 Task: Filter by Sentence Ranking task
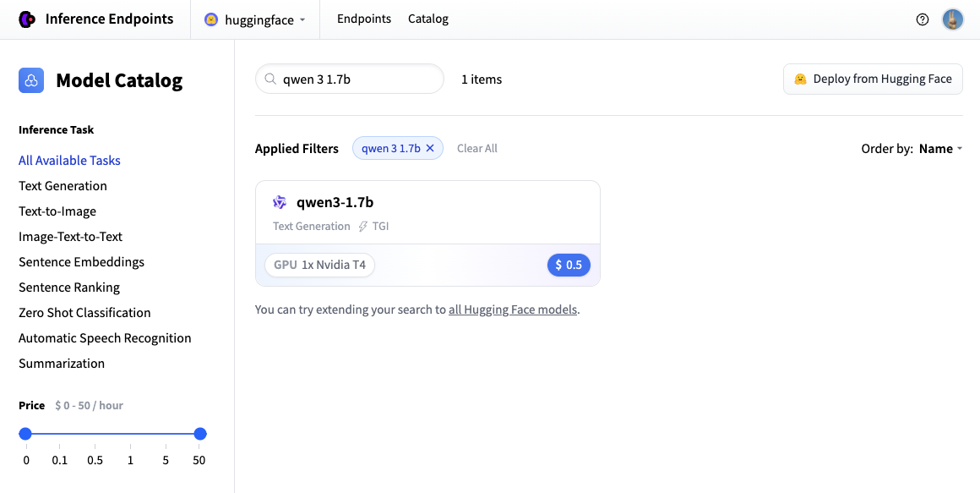[x=69, y=288]
